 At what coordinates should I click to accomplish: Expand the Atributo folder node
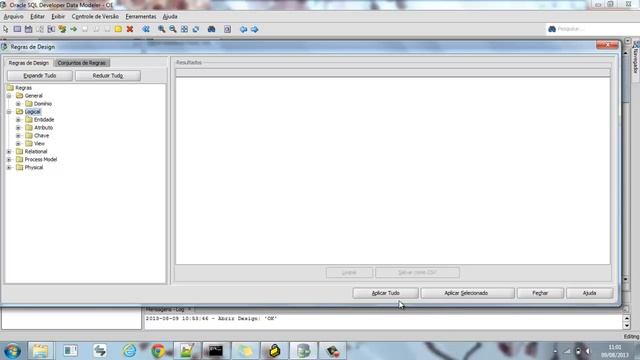[x=18, y=127]
